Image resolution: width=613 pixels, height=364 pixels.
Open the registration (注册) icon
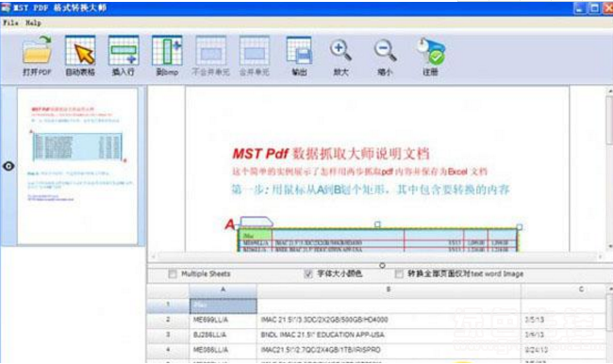(430, 55)
